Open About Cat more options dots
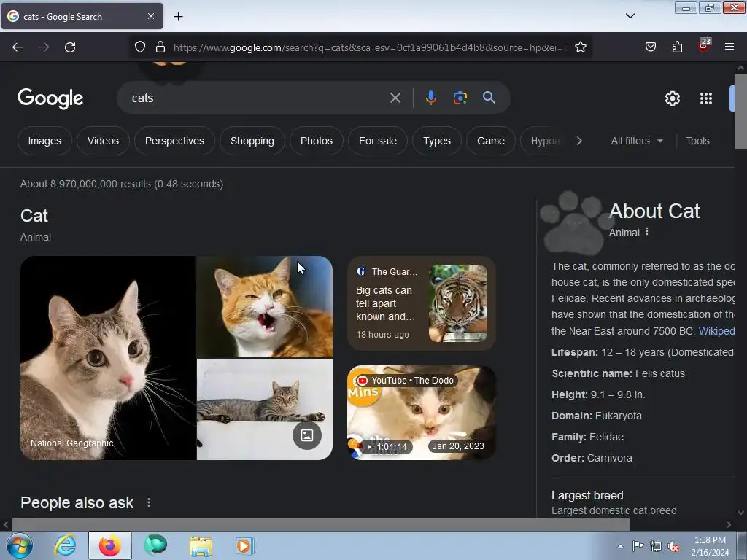747x560 pixels. (x=647, y=232)
